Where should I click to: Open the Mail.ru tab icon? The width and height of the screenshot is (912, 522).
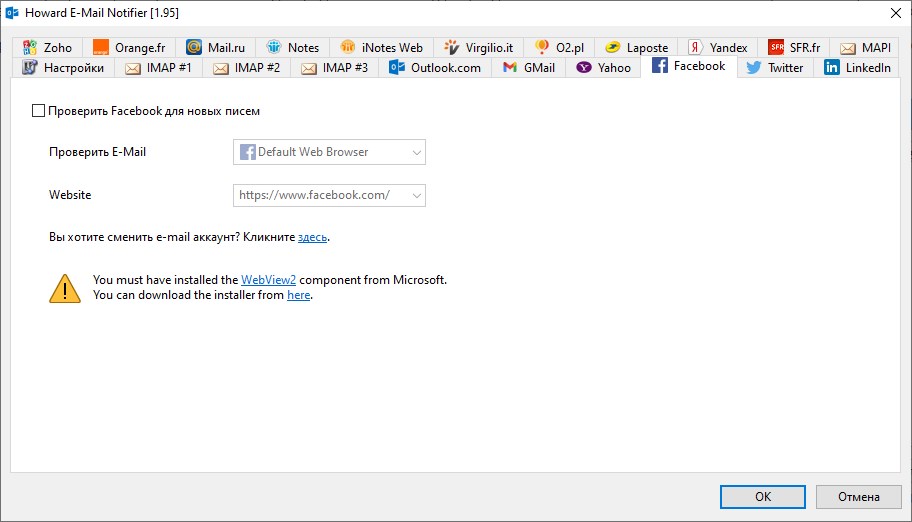click(x=194, y=47)
